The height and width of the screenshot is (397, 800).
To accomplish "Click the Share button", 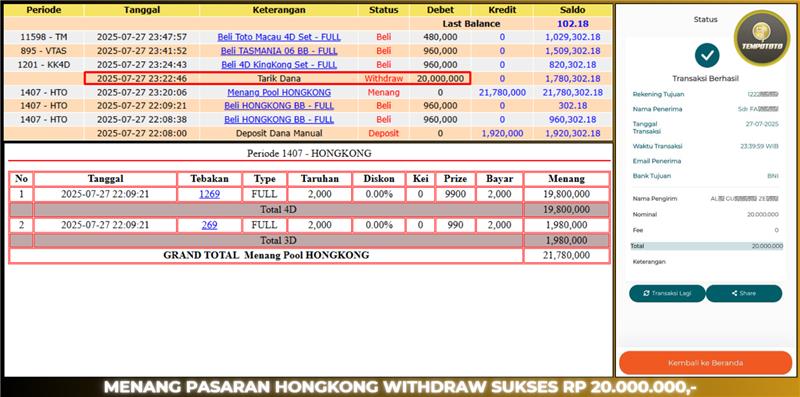I will tap(744, 293).
